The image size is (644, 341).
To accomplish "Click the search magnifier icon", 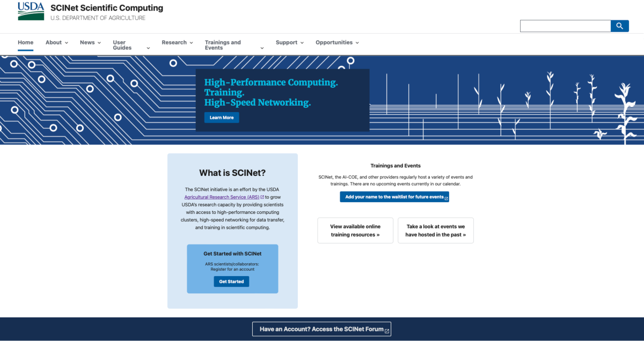I will 620,25.
